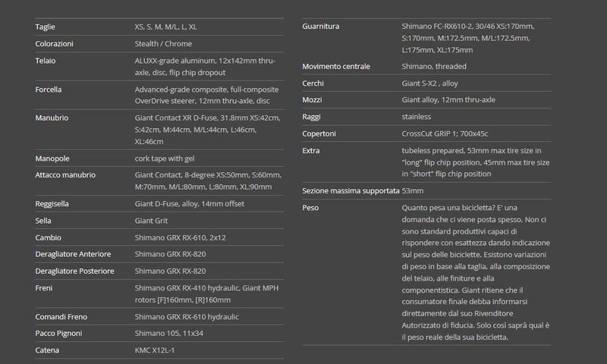Select the 'Reggisella' label
The height and width of the screenshot is (364, 607).
coord(52,204)
